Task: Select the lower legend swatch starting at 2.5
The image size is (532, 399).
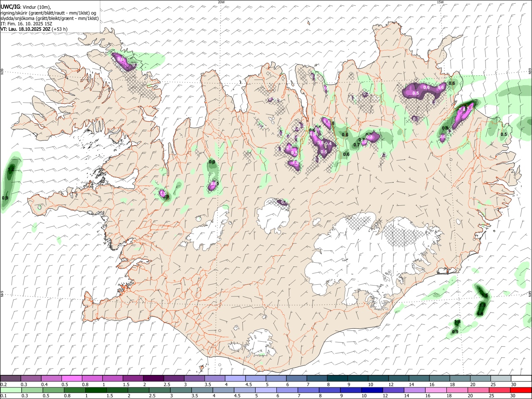Action: (x=160, y=390)
